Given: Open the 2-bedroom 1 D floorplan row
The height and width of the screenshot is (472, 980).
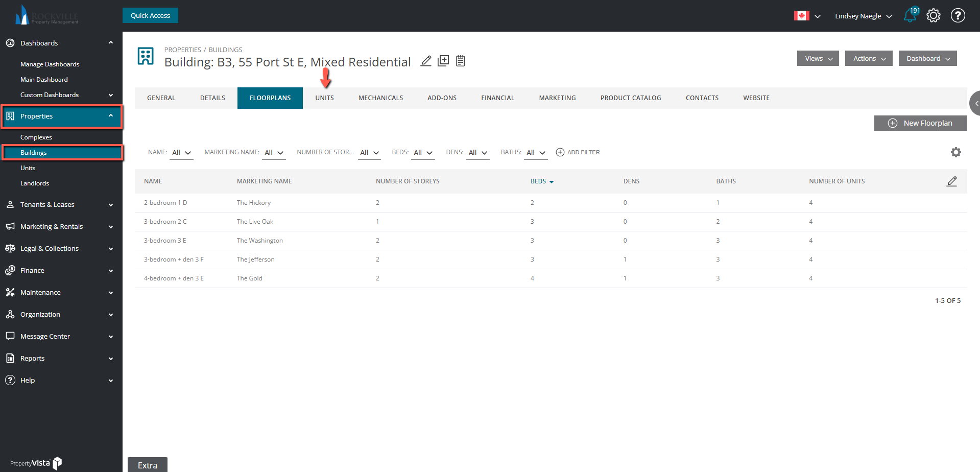Looking at the screenshot, I should 551,203.
